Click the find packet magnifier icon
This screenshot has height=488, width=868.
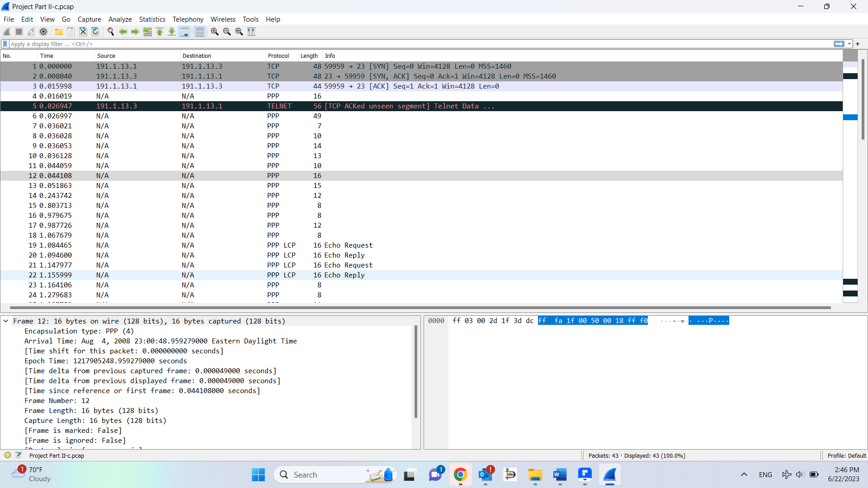click(x=111, y=32)
